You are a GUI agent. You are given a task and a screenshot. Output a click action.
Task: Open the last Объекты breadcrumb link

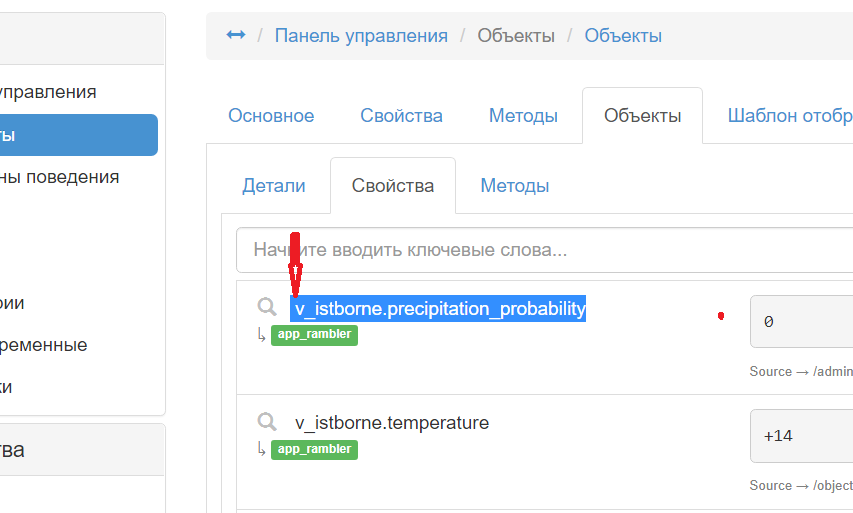[623, 36]
